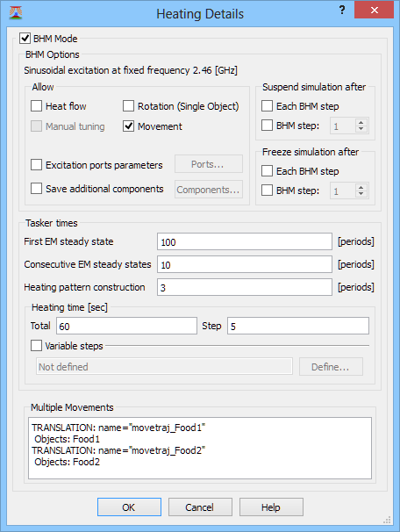Enable Variable steps checkbox
400x532 pixels.
[x=36, y=346]
